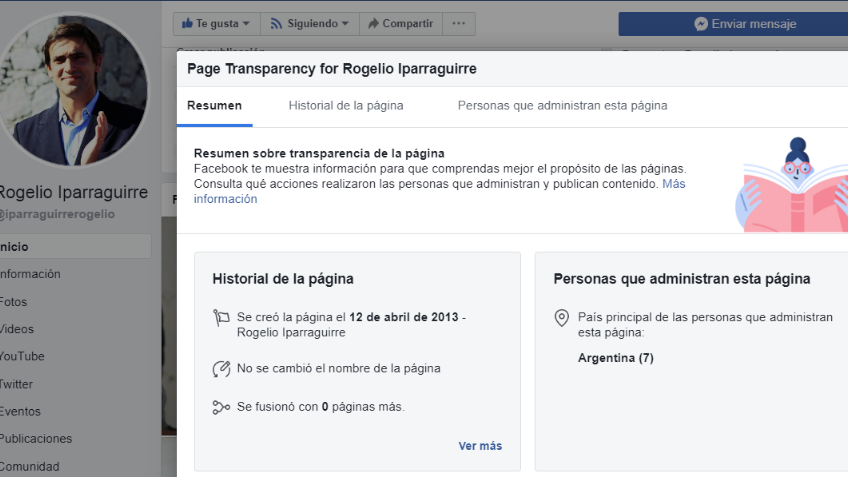Click the thumbs-up icon on Te gusta
Viewport: 848px width, 477px height.
click(187, 23)
